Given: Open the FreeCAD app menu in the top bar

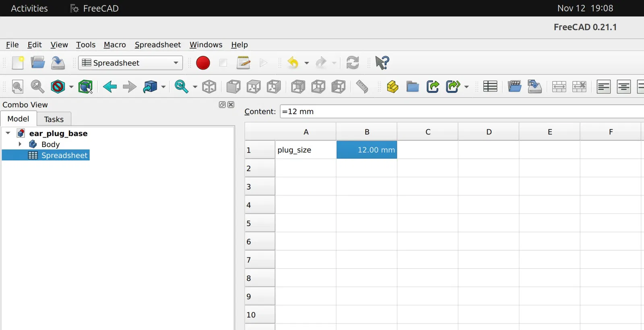Looking at the screenshot, I should click(95, 8).
